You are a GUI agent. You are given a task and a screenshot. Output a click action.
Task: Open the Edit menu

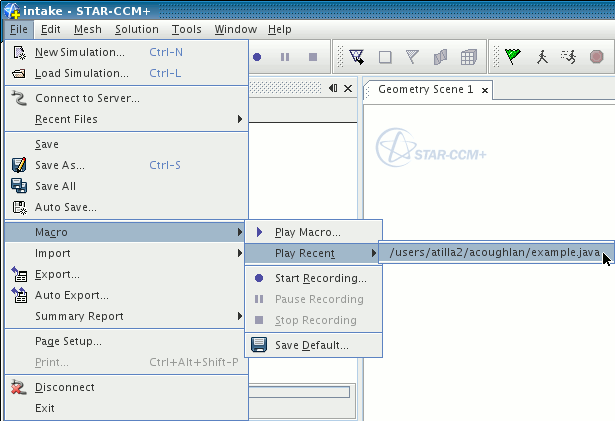coord(51,29)
